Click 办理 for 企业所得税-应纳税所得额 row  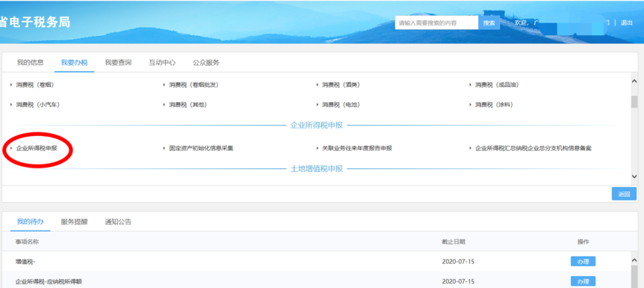click(583, 282)
